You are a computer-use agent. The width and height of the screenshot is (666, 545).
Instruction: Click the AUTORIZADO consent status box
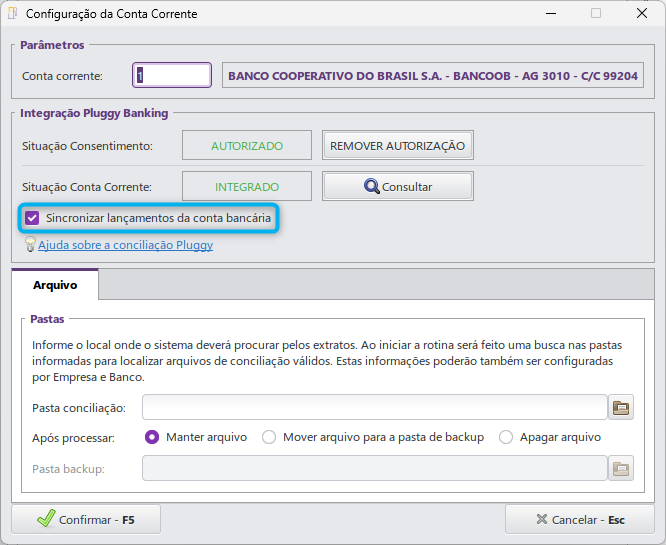(247, 146)
